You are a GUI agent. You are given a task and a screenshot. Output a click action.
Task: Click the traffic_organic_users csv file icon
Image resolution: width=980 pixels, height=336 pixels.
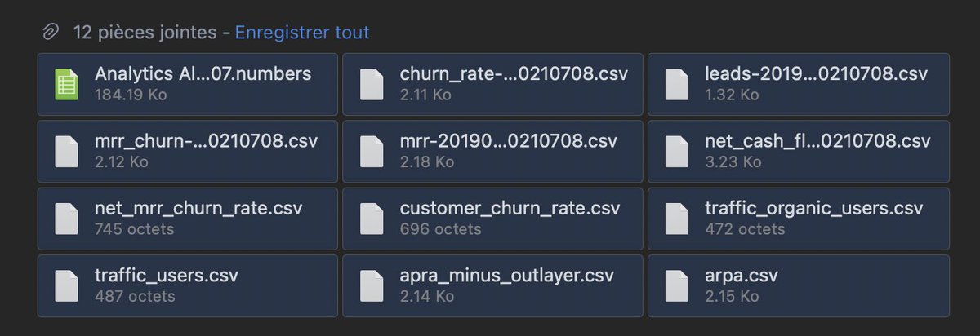(677, 218)
